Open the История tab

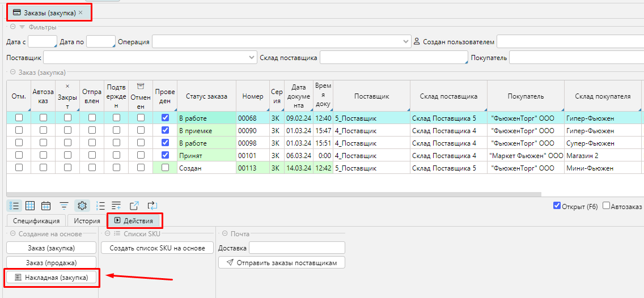click(x=87, y=221)
